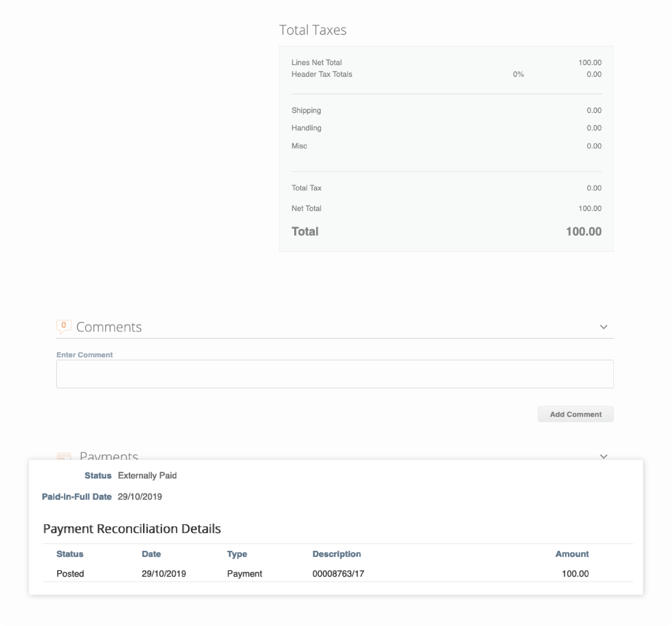
Task: Click the Externally Paid status value
Action: point(147,475)
